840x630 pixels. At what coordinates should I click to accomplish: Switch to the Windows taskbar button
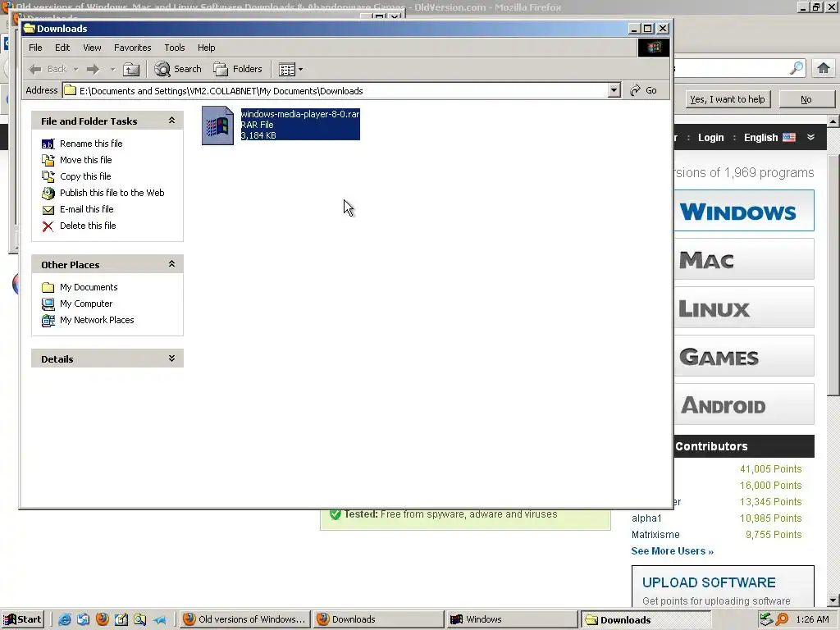512,619
